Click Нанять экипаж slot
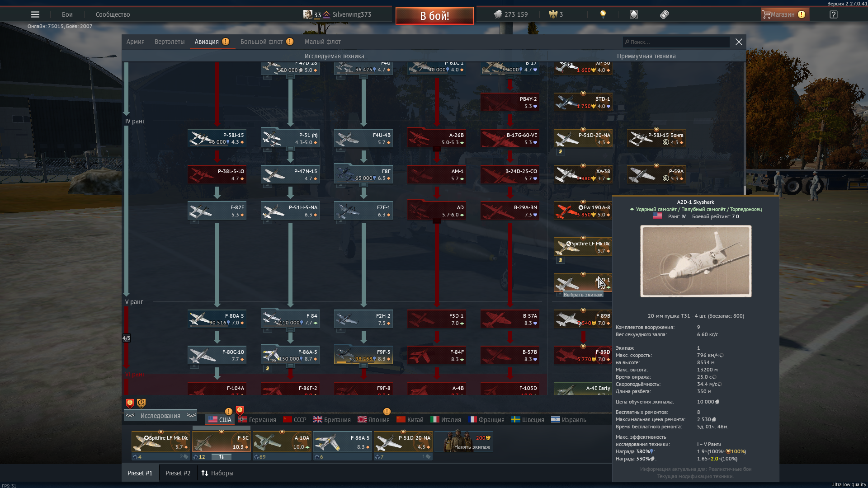This screenshot has width=868, height=488. (464, 442)
